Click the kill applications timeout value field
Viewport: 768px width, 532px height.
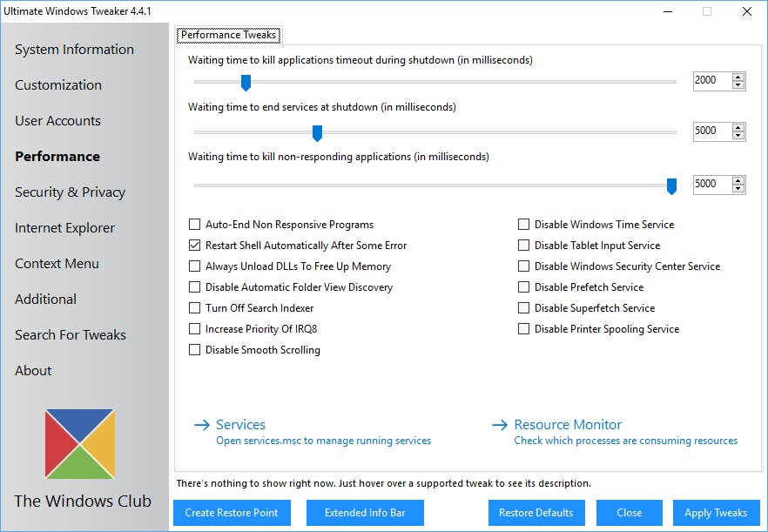point(712,81)
